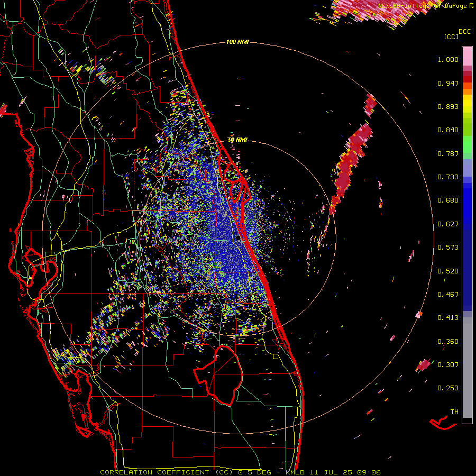Select the 0.253 scale value
Image resolution: width=476 pixels, height=476 pixels.
(x=448, y=388)
